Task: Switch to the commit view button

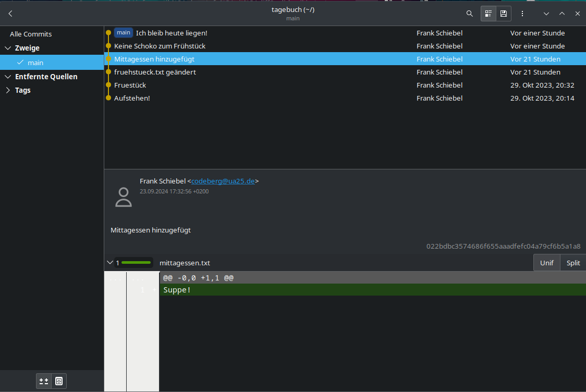Action: [x=504, y=14]
